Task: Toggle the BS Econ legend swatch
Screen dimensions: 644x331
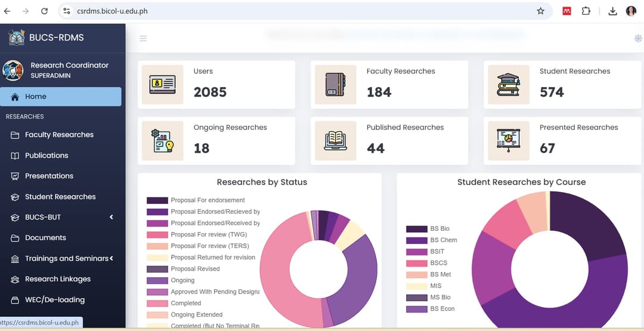Action: click(416, 310)
